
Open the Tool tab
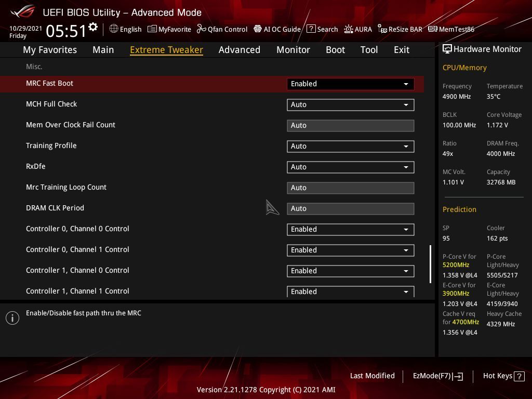(x=369, y=50)
